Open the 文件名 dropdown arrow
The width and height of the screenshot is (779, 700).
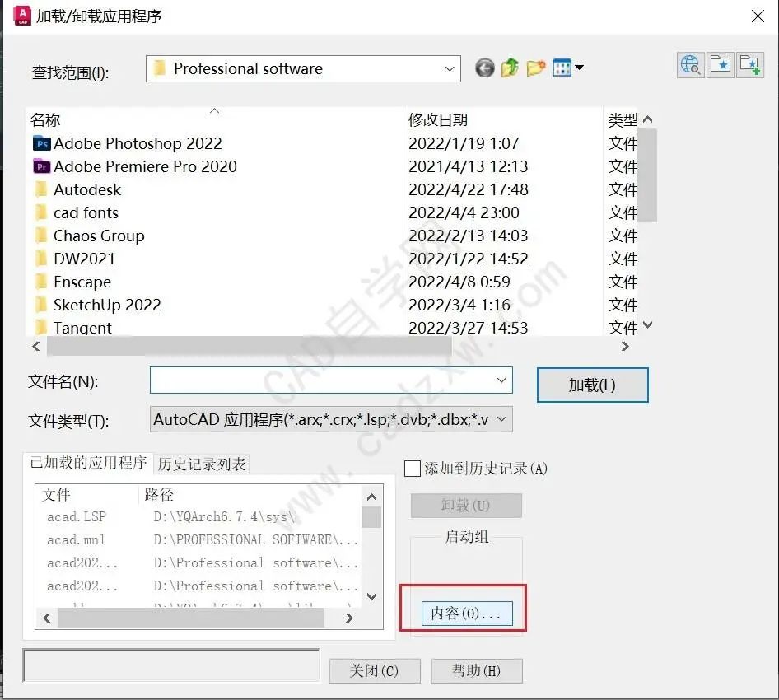pyautogui.click(x=501, y=380)
